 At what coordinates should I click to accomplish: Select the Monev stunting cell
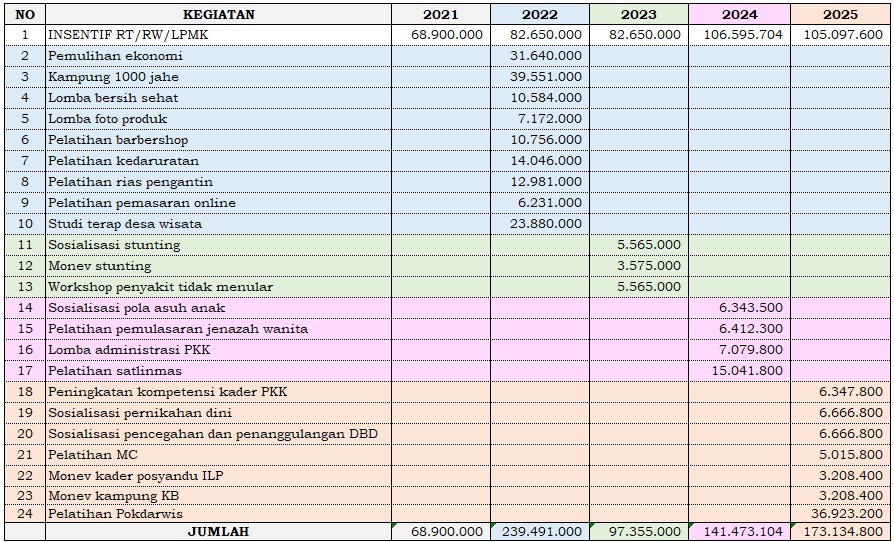pyautogui.click(x=218, y=266)
